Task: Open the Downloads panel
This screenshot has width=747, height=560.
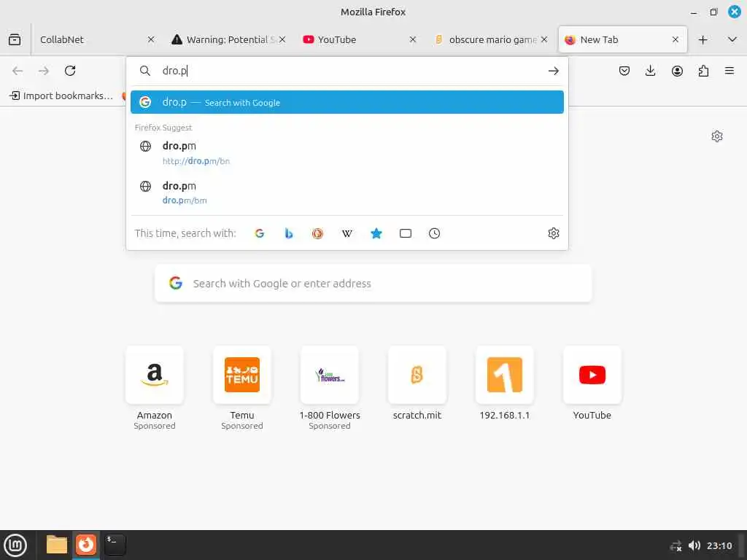Action: pyautogui.click(x=650, y=71)
